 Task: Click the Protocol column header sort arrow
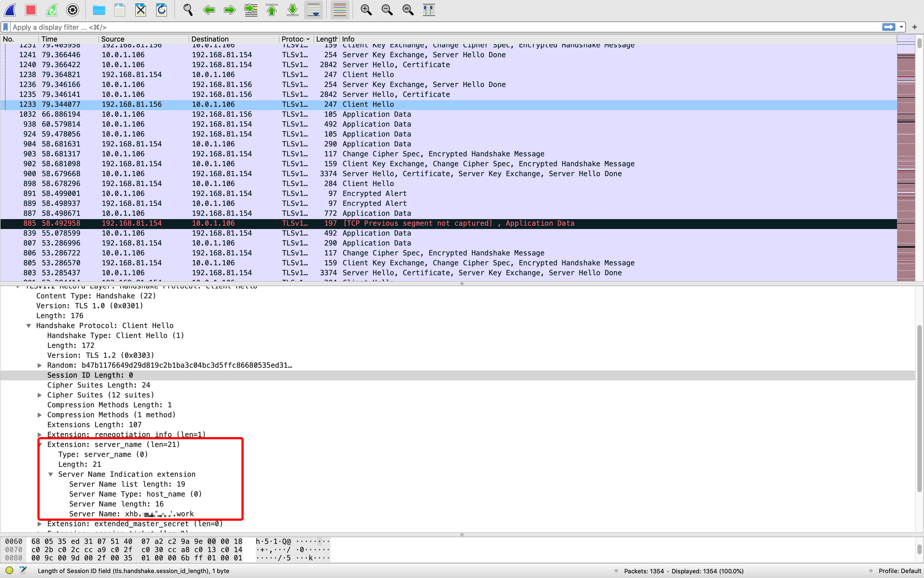[x=308, y=39]
